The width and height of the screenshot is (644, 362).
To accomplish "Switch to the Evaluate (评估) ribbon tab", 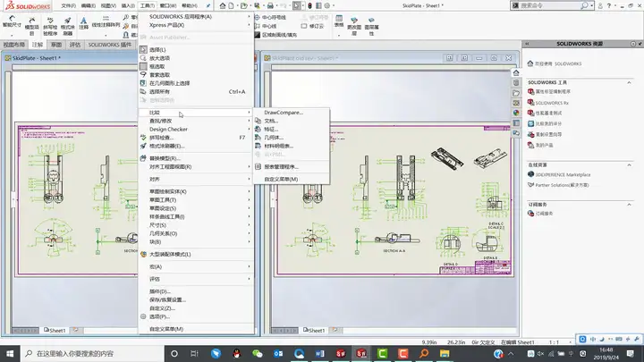I will pyautogui.click(x=74, y=45).
